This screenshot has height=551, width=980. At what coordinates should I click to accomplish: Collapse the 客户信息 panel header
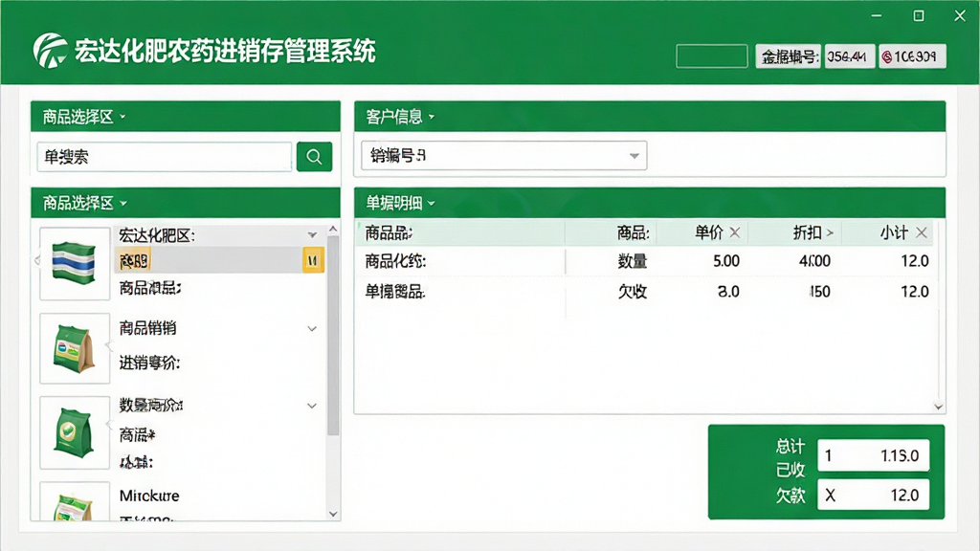click(650, 116)
